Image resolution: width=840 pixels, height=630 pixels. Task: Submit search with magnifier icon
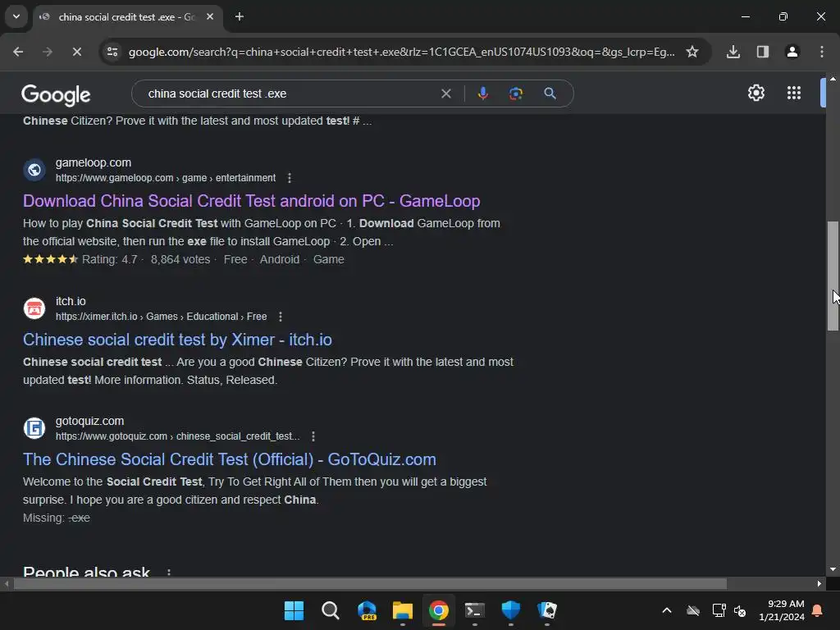coord(550,94)
